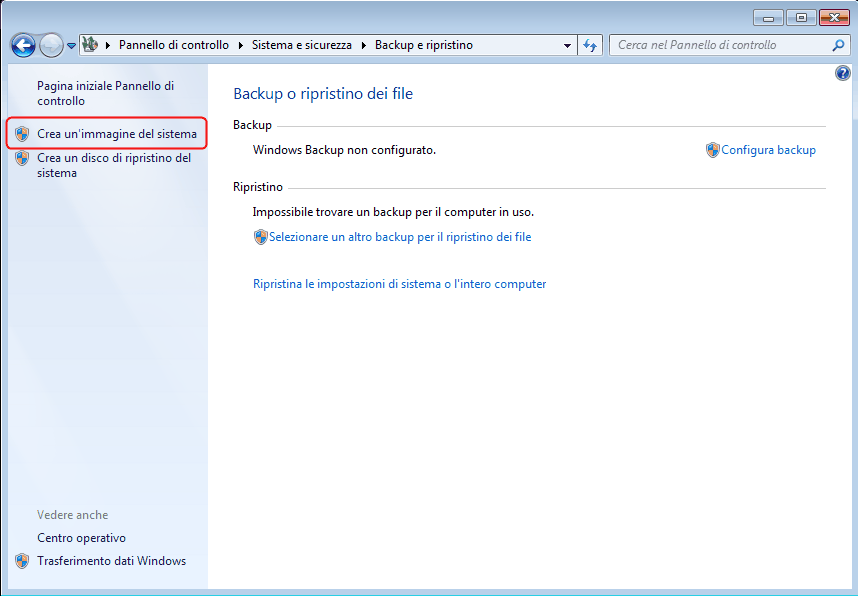
Task: Click shield icon beside Crea un'immagine del sistema
Action: [22, 134]
